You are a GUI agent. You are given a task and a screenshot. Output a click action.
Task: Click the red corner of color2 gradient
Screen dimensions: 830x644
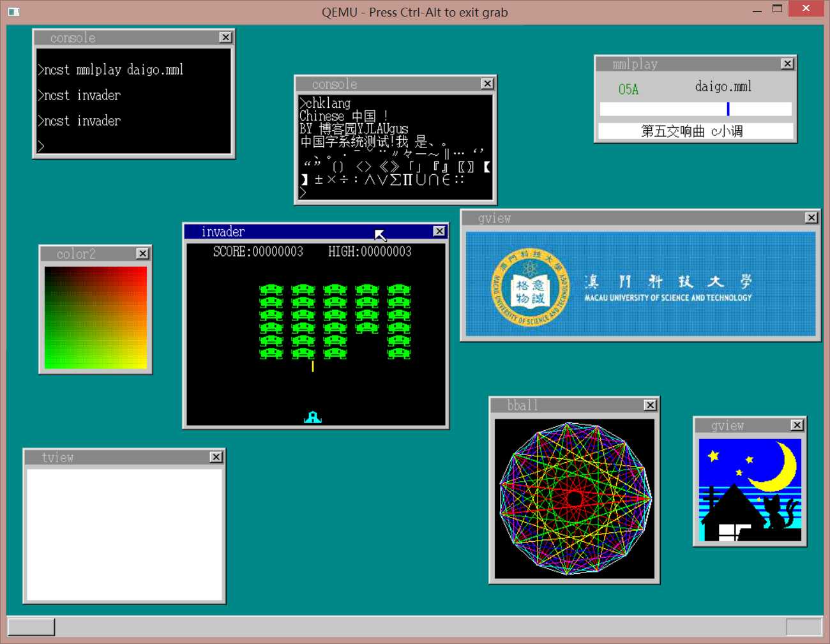pyautogui.click(x=142, y=271)
